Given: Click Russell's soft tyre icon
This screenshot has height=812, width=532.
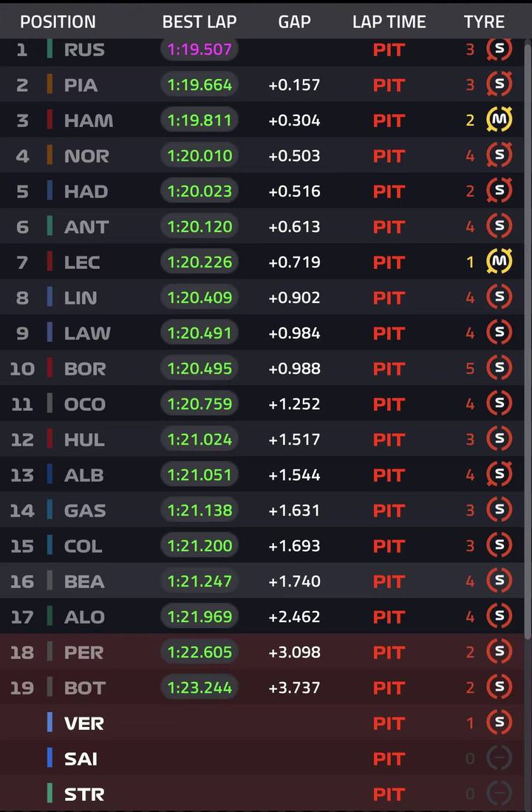Looking at the screenshot, I should (x=499, y=50).
